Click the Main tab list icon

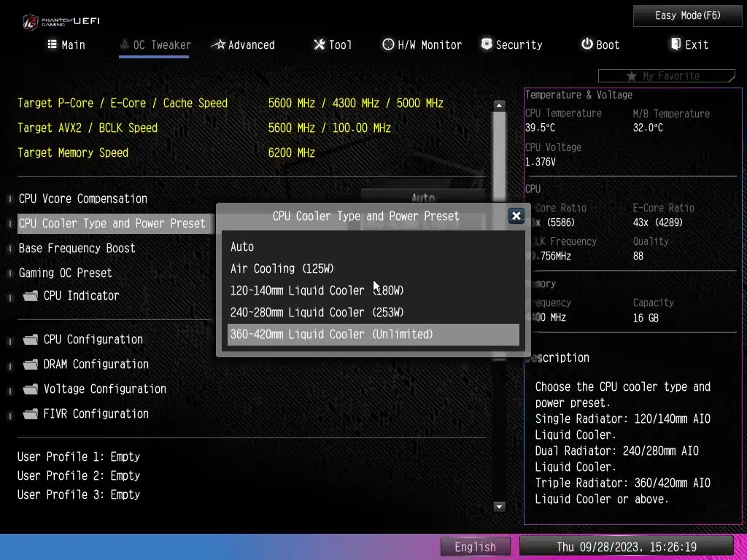point(53,44)
